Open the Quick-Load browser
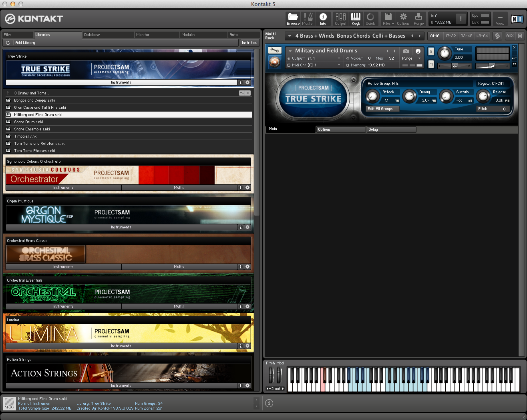Screen dimensions: 527x420 370,19
